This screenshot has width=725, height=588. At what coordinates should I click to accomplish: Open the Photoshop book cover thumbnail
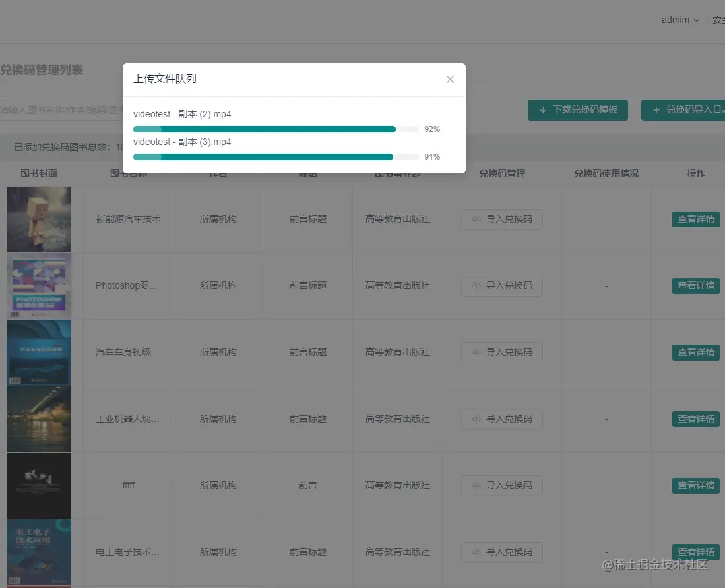39,285
